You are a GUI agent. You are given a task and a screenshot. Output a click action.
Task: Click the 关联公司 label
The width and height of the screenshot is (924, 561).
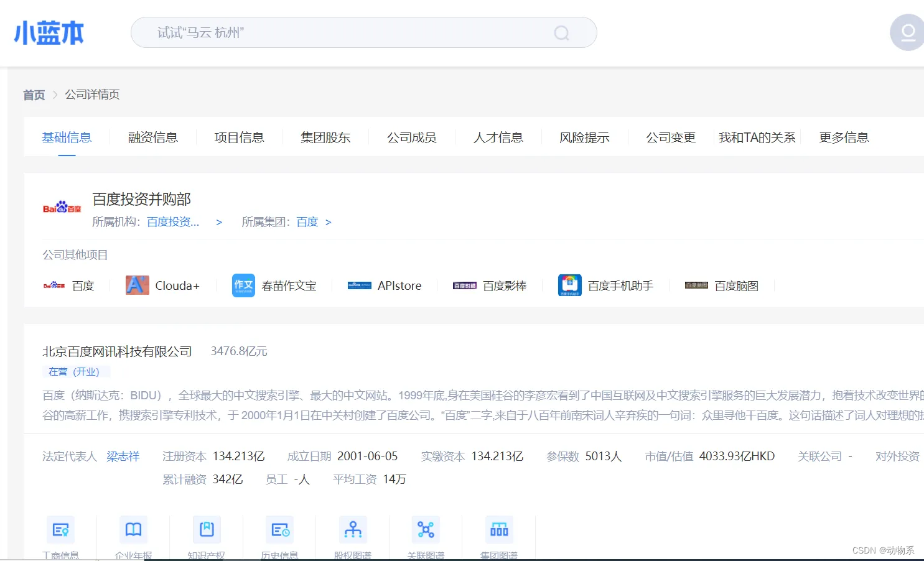pyautogui.click(x=820, y=457)
